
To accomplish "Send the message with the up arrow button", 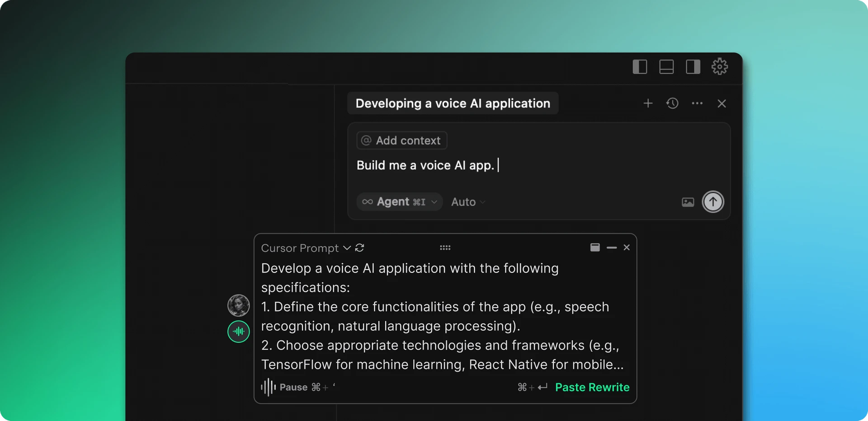I will point(713,202).
